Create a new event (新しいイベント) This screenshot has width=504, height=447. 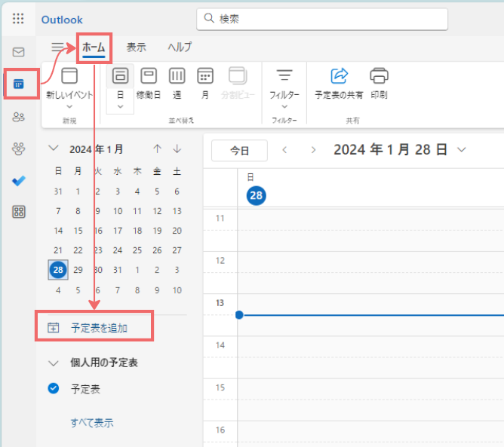pos(69,82)
